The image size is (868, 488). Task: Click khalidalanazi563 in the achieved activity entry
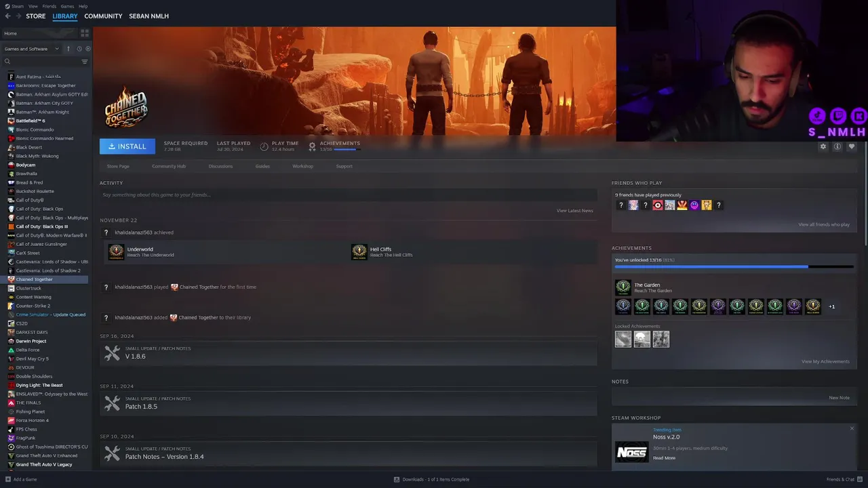[134, 232]
